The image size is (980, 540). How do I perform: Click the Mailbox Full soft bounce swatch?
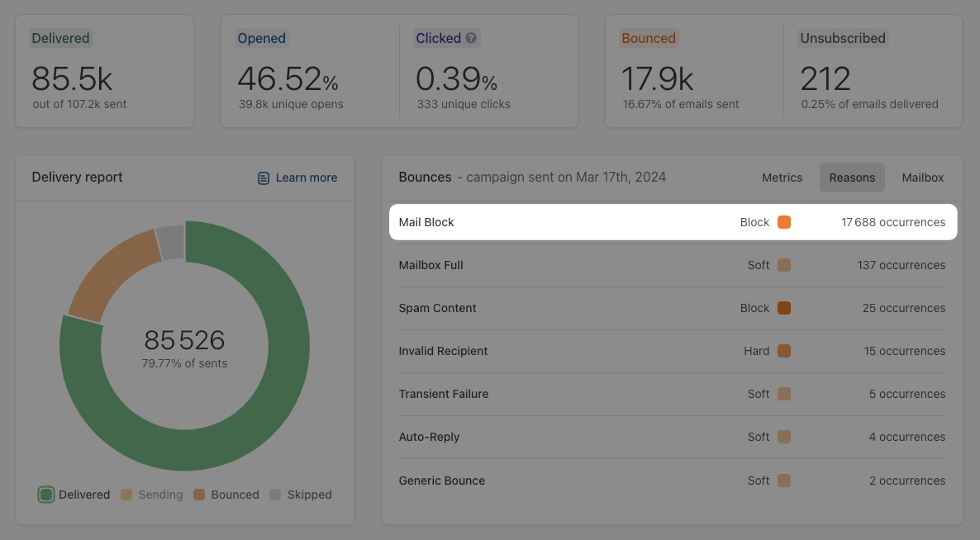pyautogui.click(x=784, y=265)
